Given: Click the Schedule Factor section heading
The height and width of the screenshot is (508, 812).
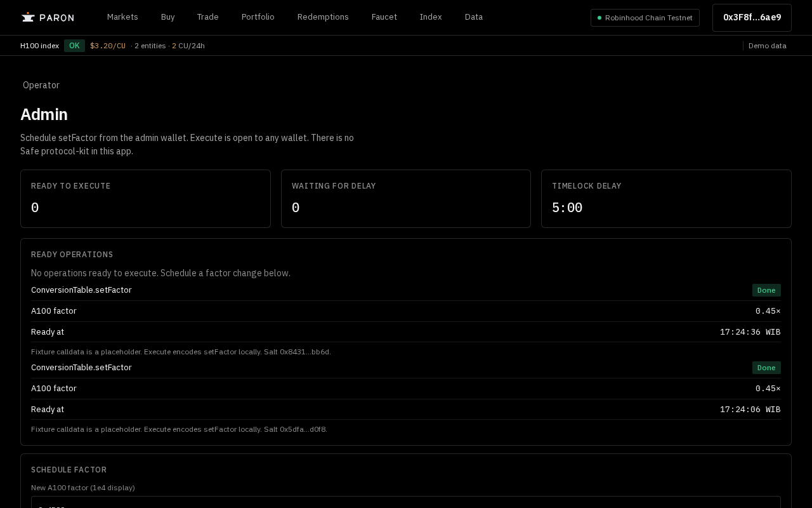Looking at the screenshot, I should coord(69,470).
